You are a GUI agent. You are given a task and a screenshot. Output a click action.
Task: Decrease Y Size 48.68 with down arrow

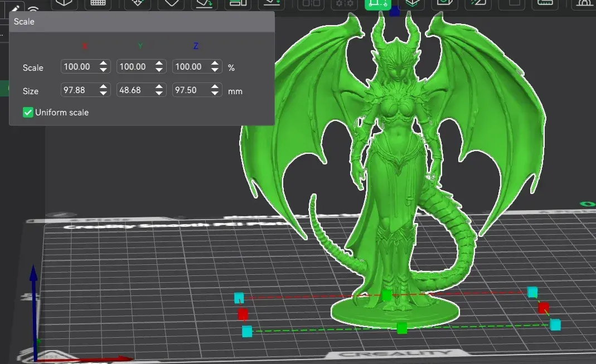[159, 94]
